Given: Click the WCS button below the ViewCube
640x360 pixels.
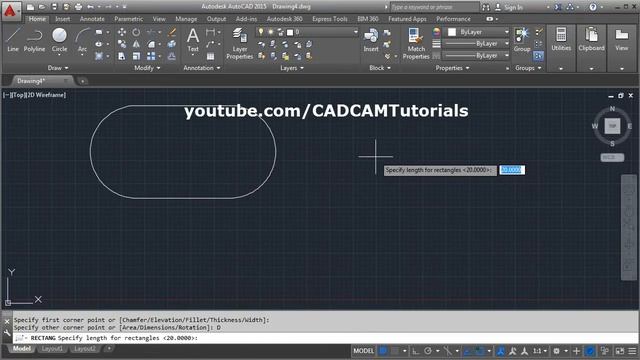Looking at the screenshot, I should point(612,157).
